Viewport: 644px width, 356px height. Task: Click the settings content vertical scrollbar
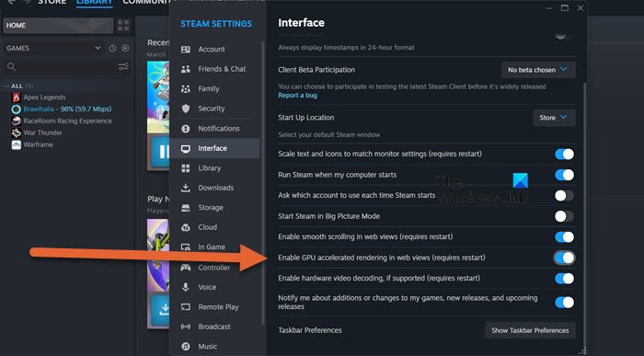pos(584,213)
